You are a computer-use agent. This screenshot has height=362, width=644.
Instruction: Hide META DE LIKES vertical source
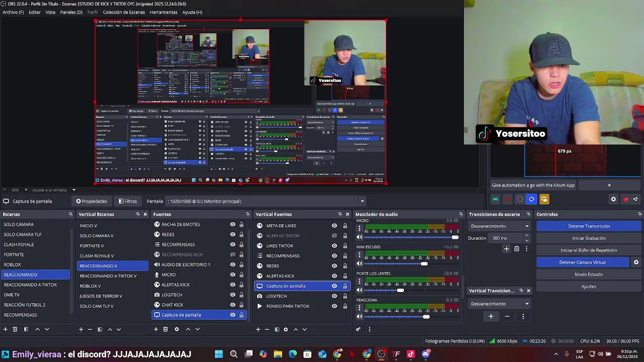(334, 226)
